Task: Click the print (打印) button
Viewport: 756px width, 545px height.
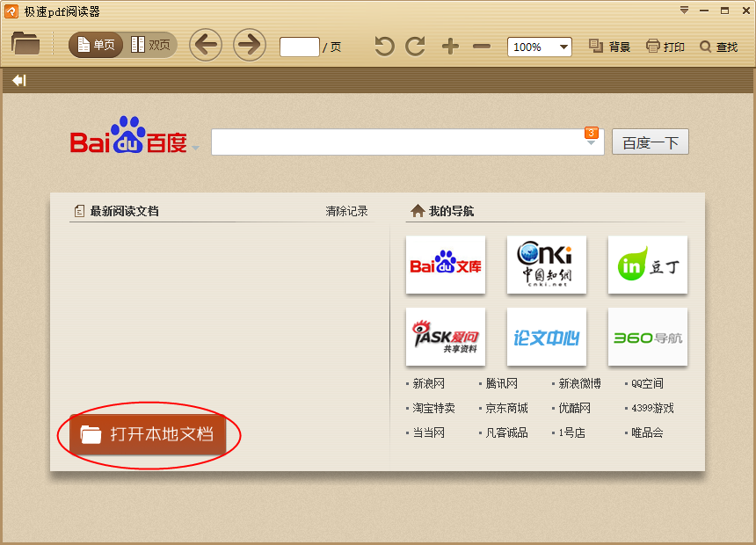Action: [665, 47]
